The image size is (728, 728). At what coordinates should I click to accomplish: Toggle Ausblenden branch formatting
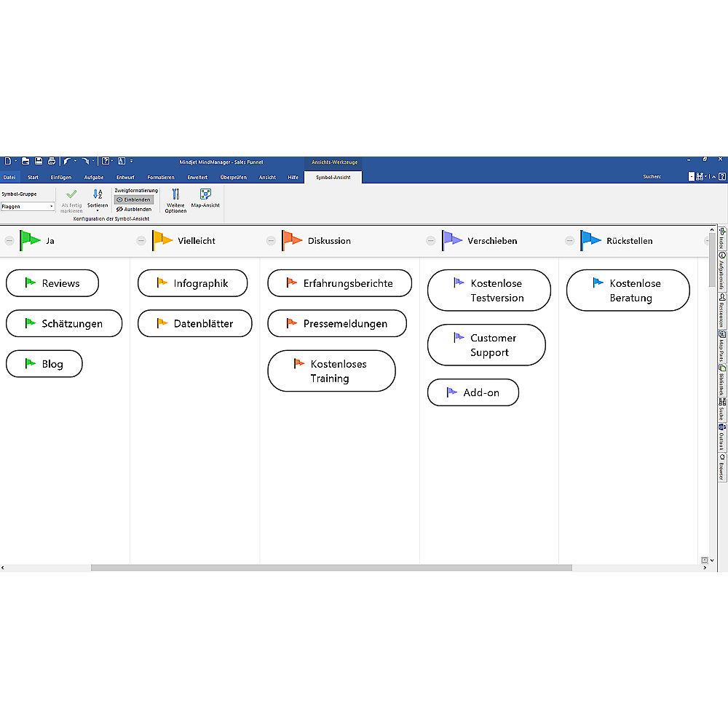134,209
